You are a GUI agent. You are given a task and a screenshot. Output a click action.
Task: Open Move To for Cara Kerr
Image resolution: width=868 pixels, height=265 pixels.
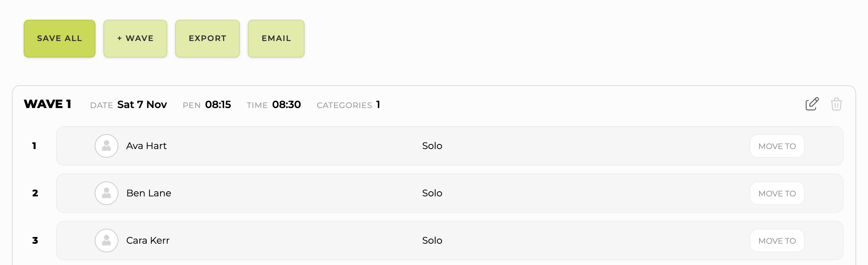[x=777, y=241]
